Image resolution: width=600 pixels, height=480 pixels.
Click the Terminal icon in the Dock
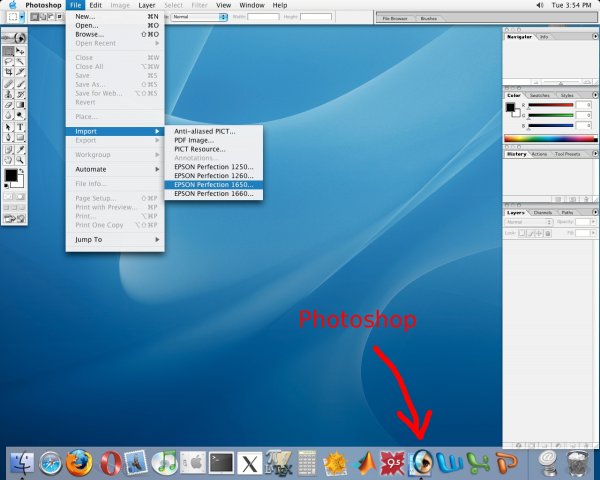(x=222, y=462)
